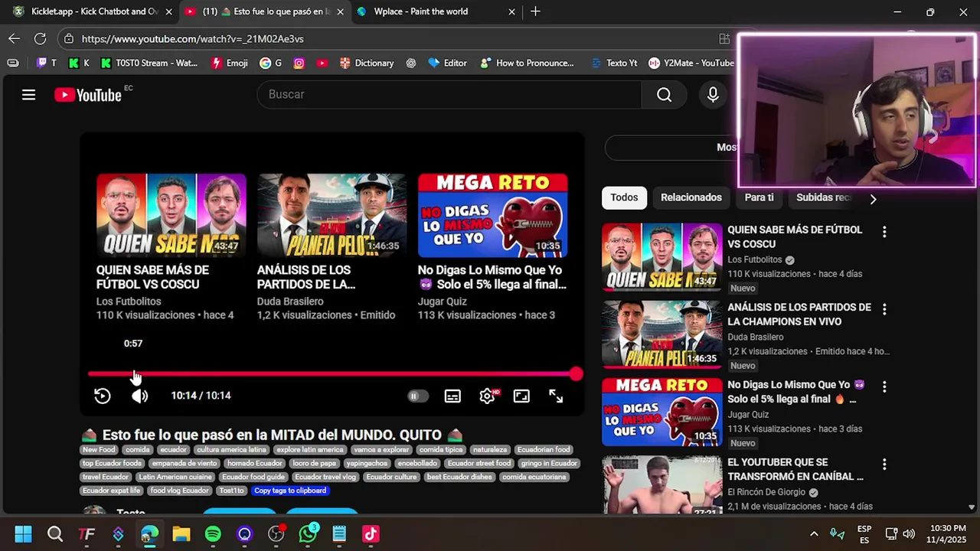
Task: Open sidebar title EL YOUTUBER QUE SE TRANSFORMÓ EN CANÍBAL
Action: [795, 469]
